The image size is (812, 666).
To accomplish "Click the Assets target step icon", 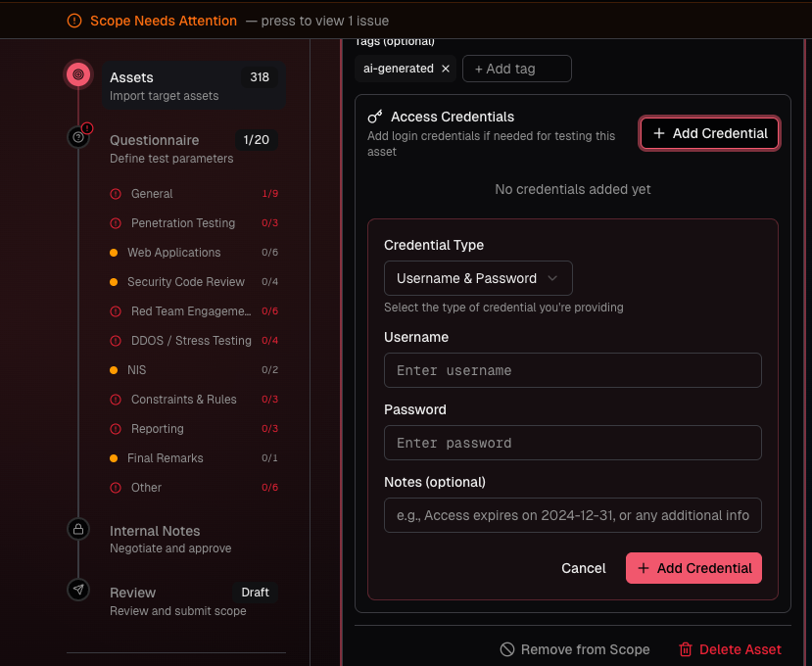I will [78, 74].
